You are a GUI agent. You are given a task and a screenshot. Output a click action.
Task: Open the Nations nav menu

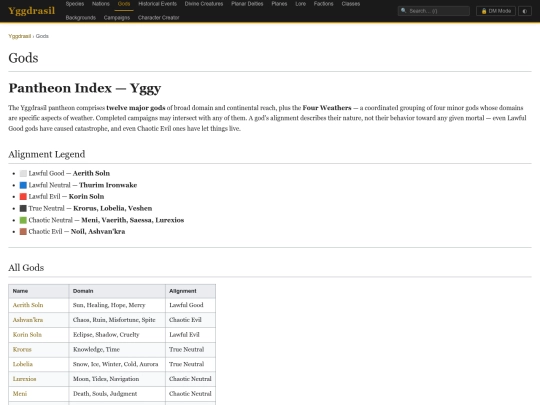point(101,4)
